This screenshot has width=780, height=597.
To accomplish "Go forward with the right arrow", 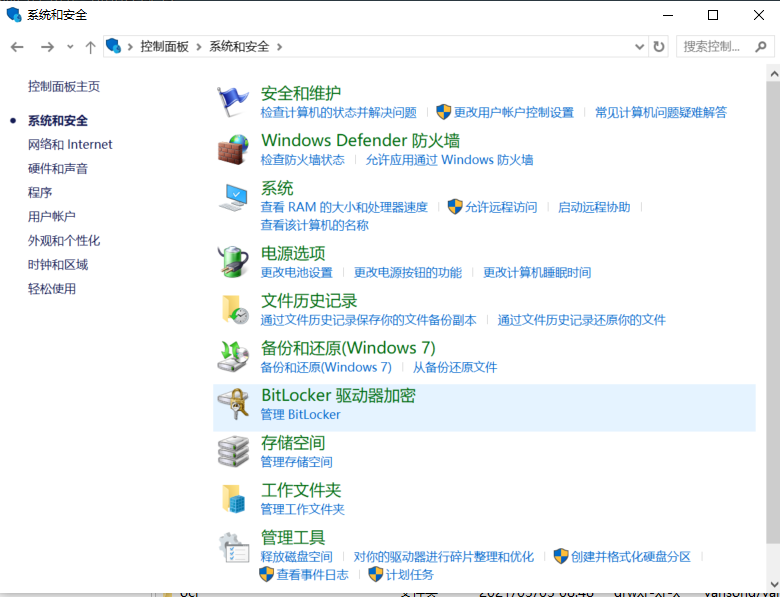I will 47,47.
